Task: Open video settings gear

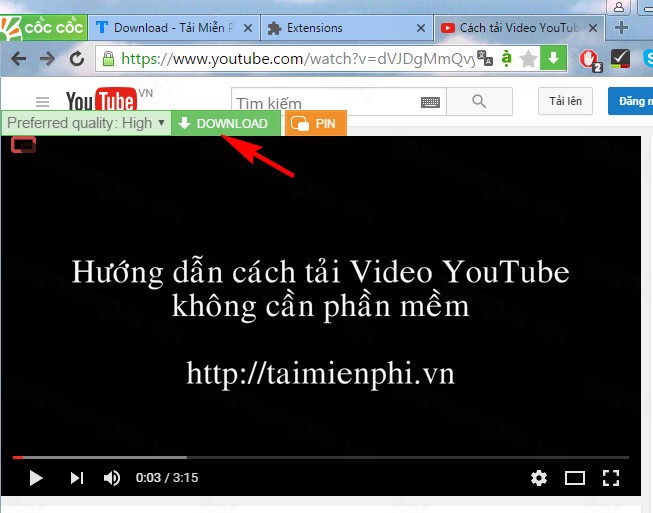Action: pos(539,478)
